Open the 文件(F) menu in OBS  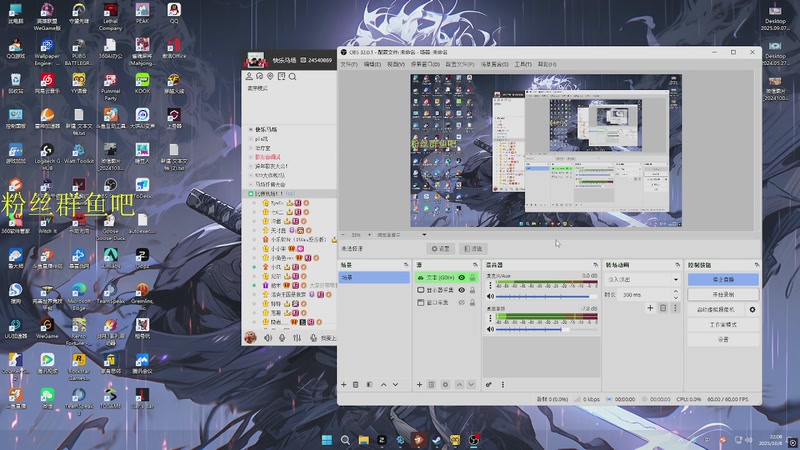point(349,64)
